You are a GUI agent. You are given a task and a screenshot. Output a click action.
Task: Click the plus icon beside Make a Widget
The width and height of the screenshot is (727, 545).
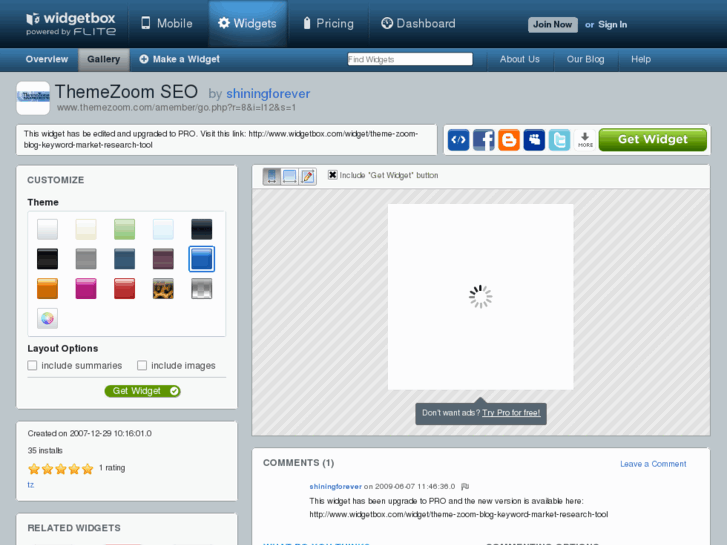[144, 59]
